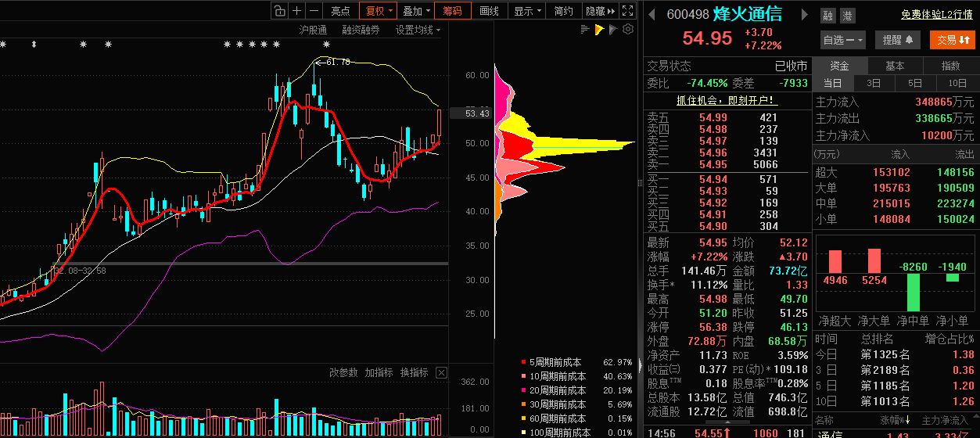This screenshot has height=438, width=980.
Task: Select the yellow flag chip icon
Action: 599,30
